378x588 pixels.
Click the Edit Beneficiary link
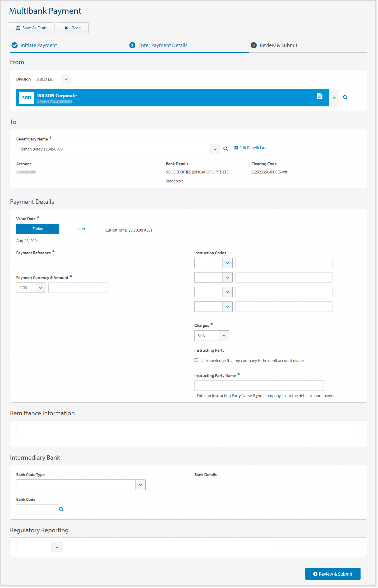click(250, 148)
